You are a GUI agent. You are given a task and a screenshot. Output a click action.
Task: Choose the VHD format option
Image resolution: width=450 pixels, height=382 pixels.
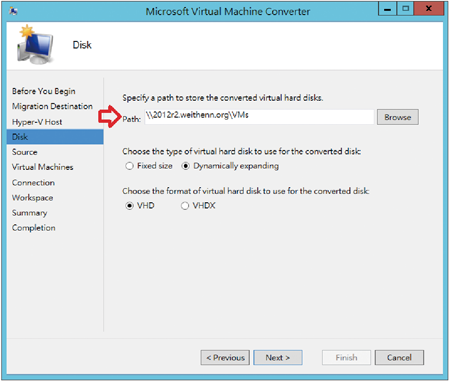pos(129,206)
